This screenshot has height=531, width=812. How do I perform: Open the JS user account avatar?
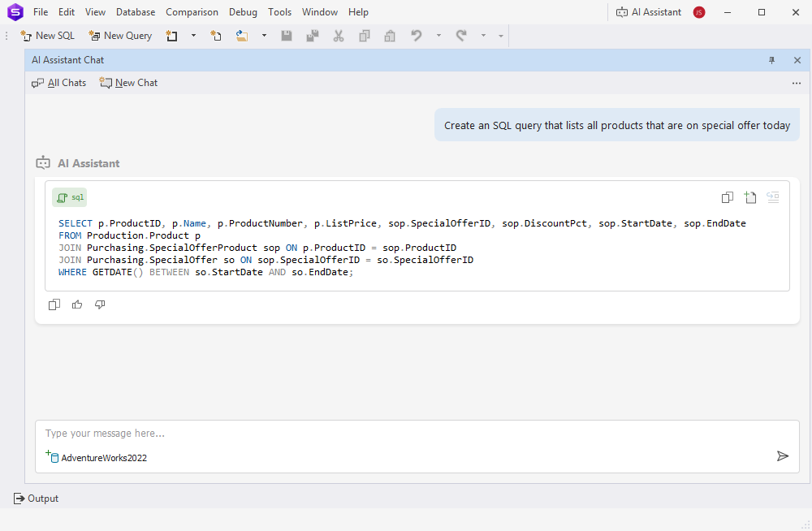[x=699, y=12]
